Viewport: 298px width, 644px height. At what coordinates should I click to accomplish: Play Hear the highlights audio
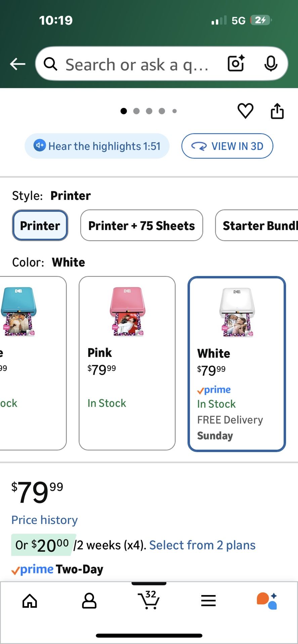[x=97, y=146]
